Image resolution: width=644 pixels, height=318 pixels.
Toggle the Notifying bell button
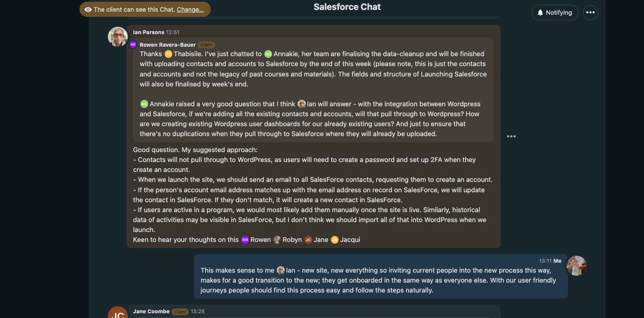click(555, 13)
